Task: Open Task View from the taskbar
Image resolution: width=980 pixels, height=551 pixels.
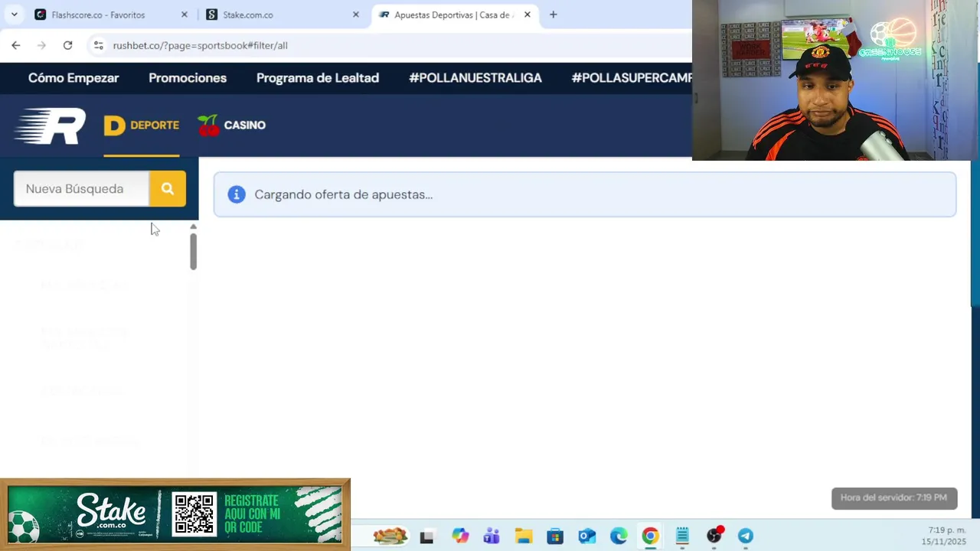Action: point(427,536)
